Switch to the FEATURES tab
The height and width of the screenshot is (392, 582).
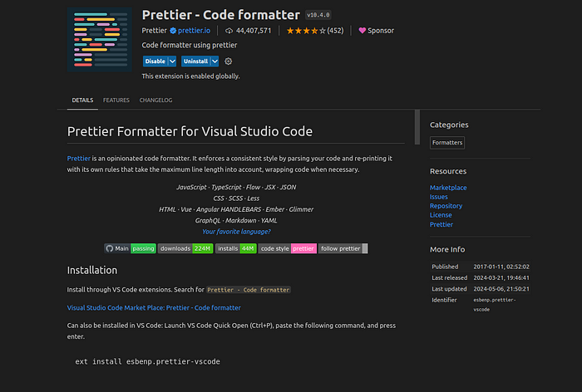pos(116,100)
